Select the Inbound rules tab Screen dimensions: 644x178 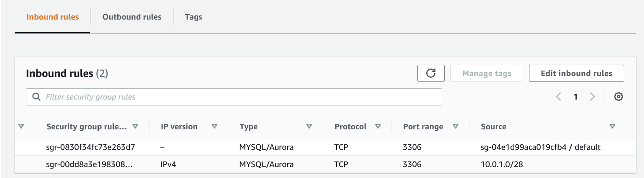tap(53, 17)
